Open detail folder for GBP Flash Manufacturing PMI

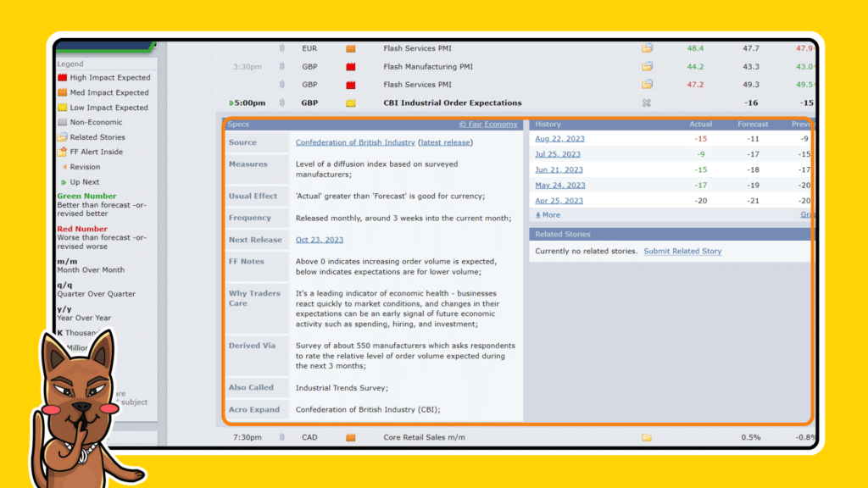pyautogui.click(x=647, y=66)
